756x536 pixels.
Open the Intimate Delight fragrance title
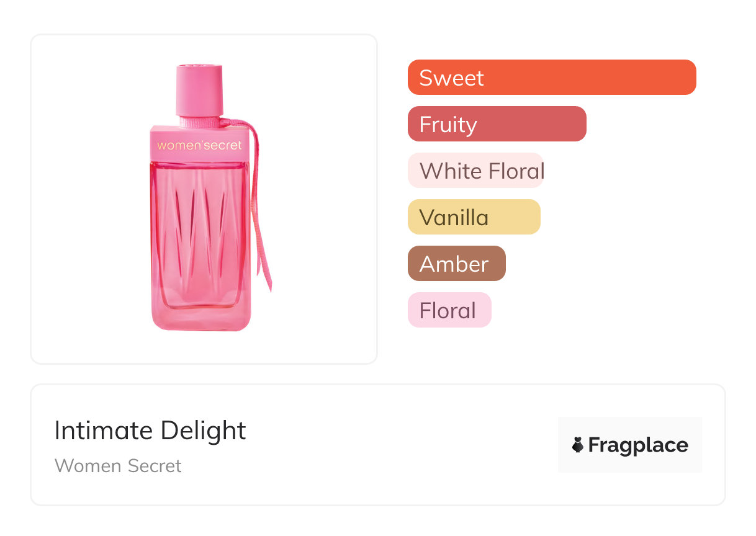150,431
